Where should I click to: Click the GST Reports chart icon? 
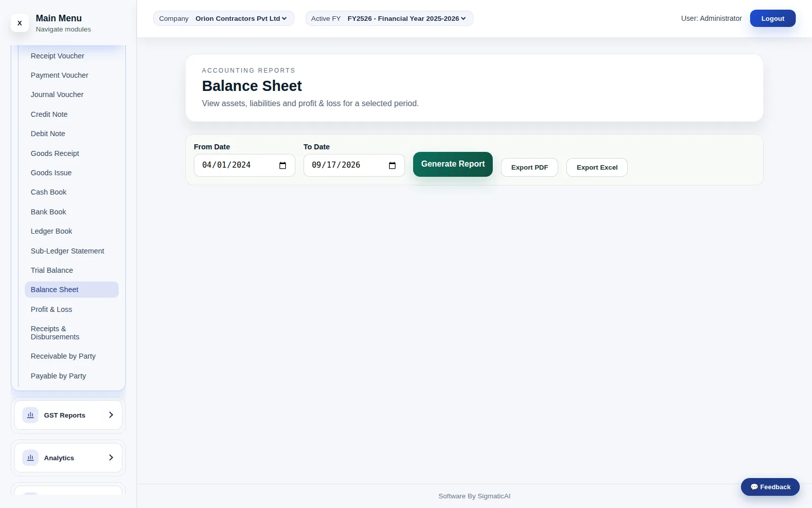pyautogui.click(x=30, y=415)
